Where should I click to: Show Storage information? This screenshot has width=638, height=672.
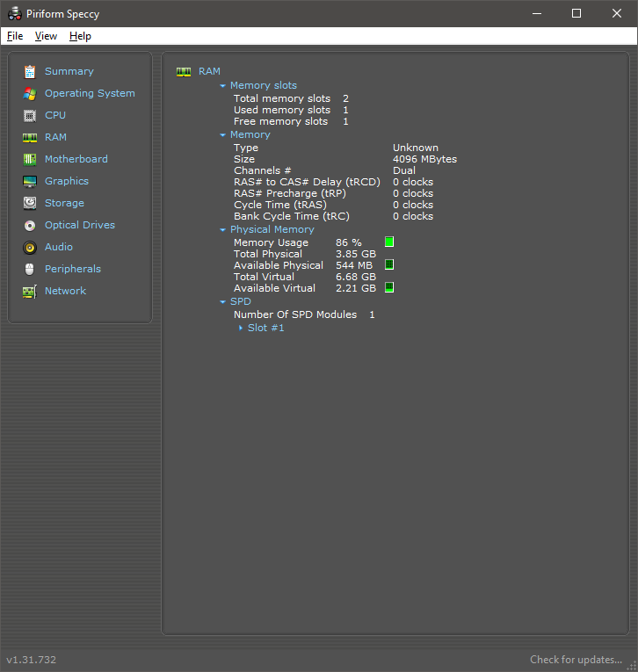point(64,203)
